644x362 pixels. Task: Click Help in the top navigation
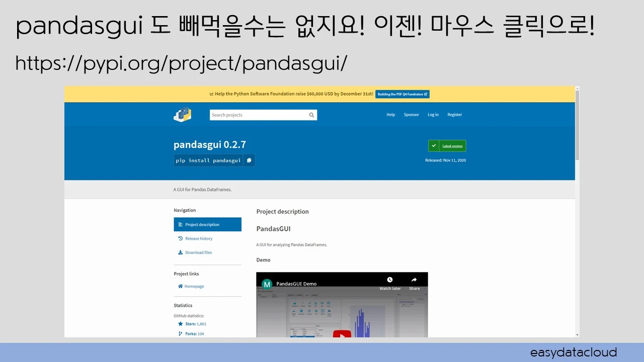[390, 115]
